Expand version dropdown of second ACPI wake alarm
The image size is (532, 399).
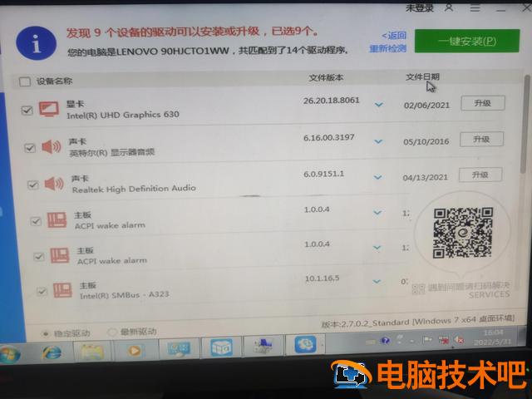377,248
